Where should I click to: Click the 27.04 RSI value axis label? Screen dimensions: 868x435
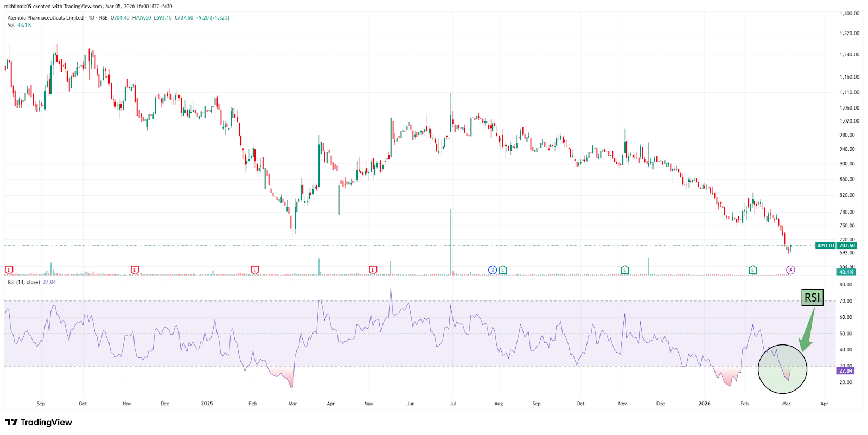pyautogui.click(x=845, y=371)
